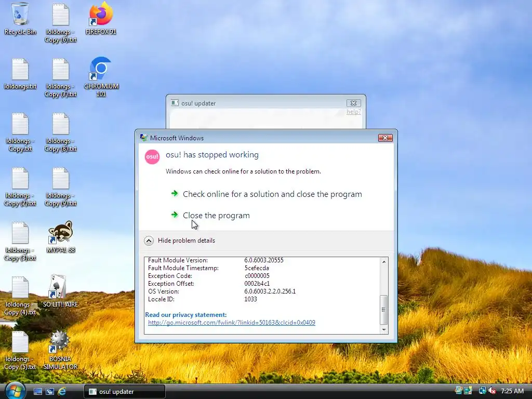This screenshot has width=532, height=399.
Task: Open SO LIT!! AIRE solitaire shortcut
Action: point(60,291)
